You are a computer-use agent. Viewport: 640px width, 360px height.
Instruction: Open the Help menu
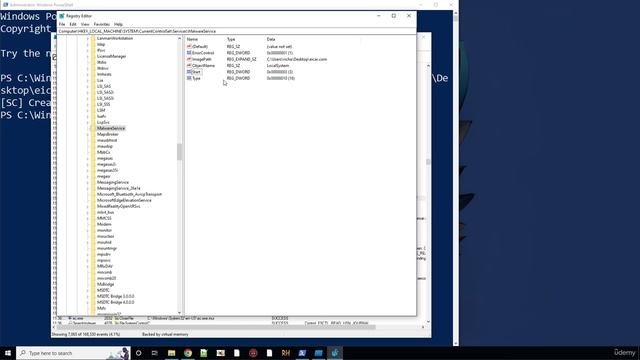(118, 24)
